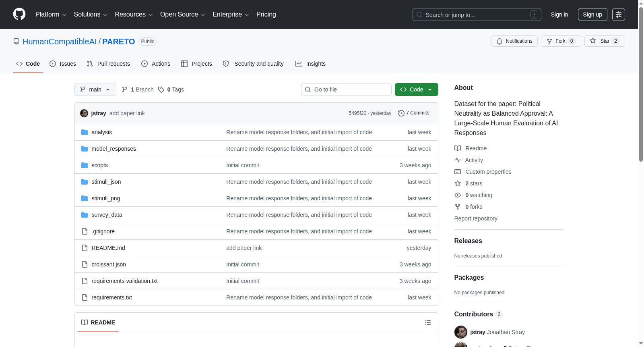Screen dimensions: 644x347
Task: Star the PARETO repository
Action: coord(605,41)
